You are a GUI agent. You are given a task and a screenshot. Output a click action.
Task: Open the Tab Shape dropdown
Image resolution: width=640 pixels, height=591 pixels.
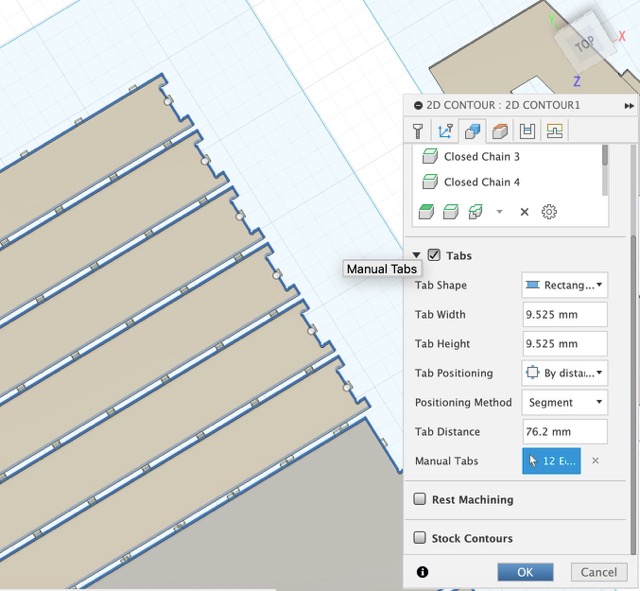pos(564,285)
